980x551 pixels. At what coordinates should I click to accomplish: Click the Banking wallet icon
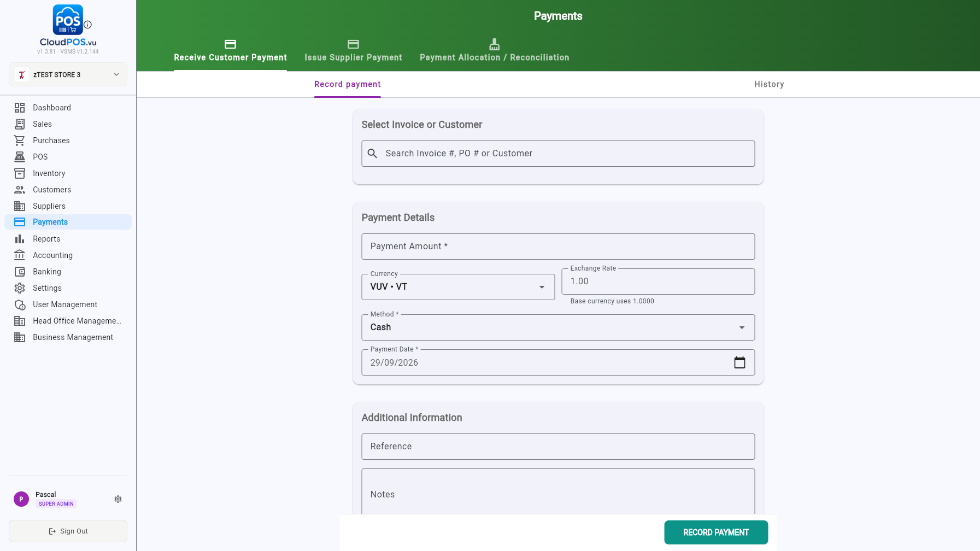[x=20, y=272]
